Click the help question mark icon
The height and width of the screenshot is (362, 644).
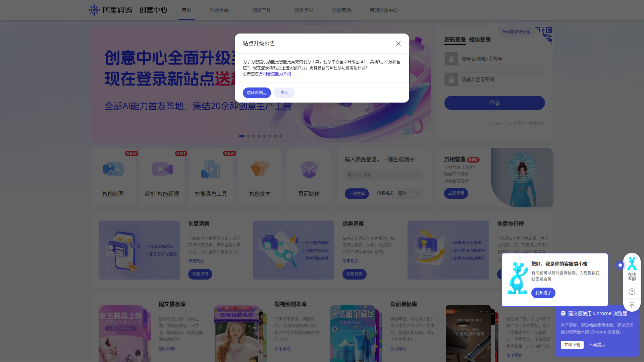(x=632, y=292)
